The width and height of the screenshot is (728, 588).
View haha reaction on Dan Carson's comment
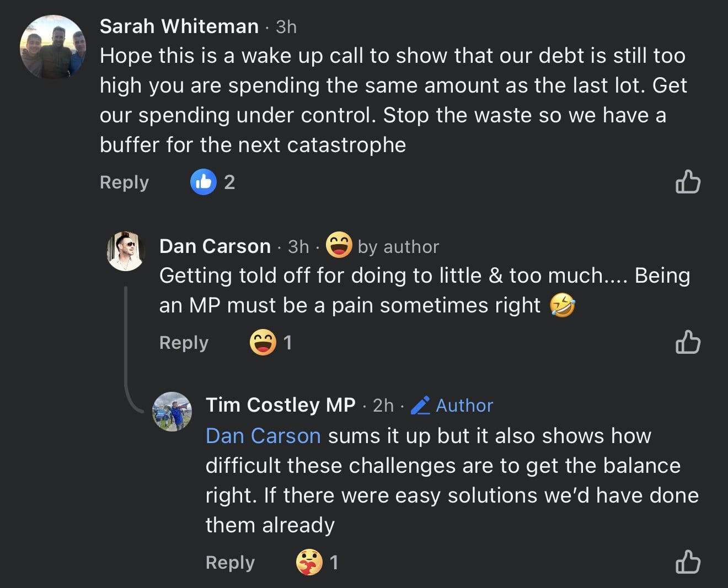[263, 342]
